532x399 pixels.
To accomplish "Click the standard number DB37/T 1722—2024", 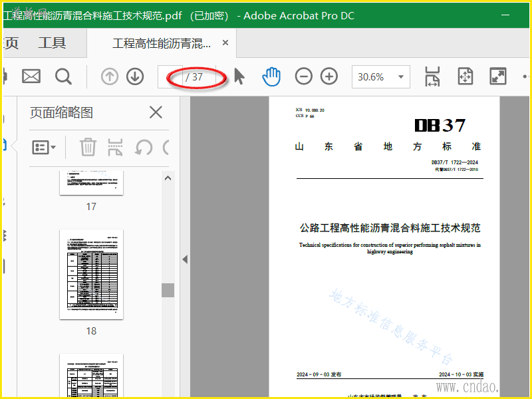I will click(455, 162).
